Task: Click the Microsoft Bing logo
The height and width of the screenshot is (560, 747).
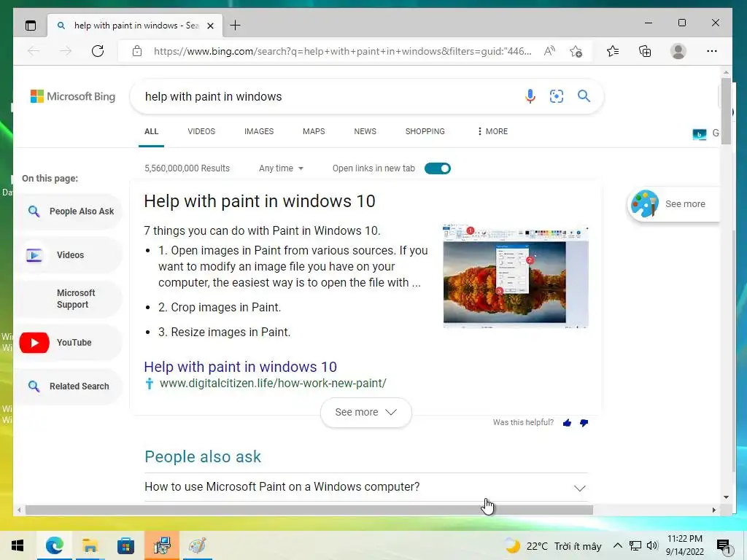Action: tap(73, 96)
